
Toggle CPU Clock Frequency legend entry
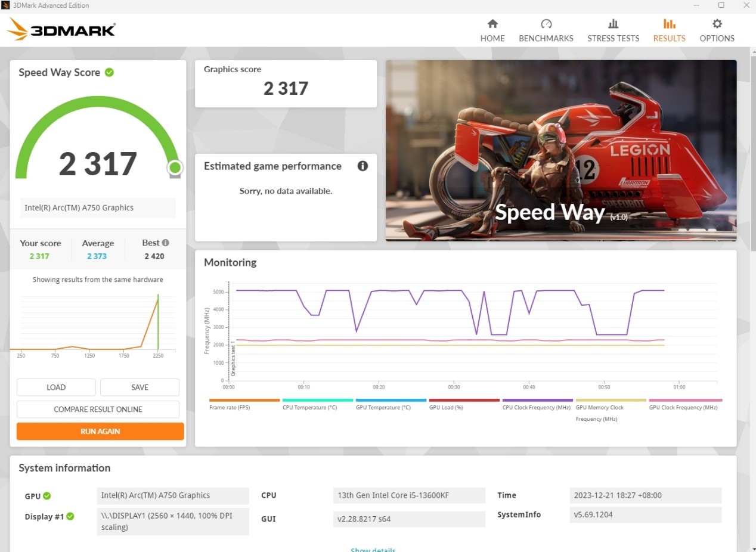[x=538, y=404]
